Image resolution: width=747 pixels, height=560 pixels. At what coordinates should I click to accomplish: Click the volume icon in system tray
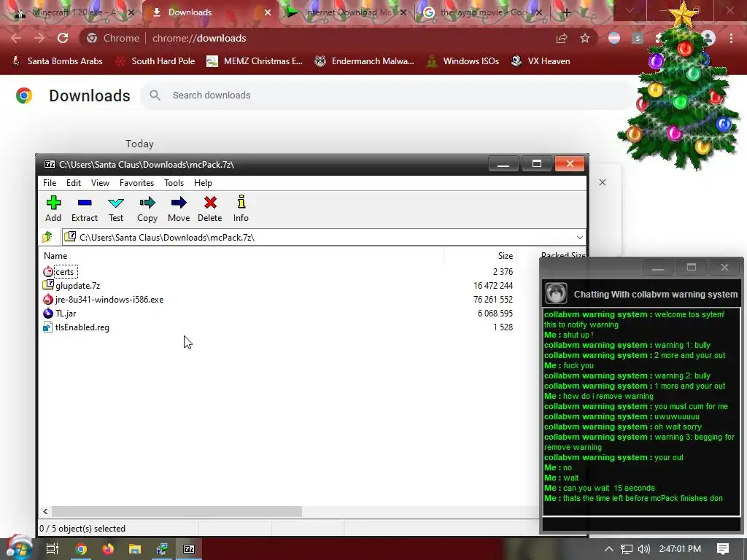click(x=644, y=549)
